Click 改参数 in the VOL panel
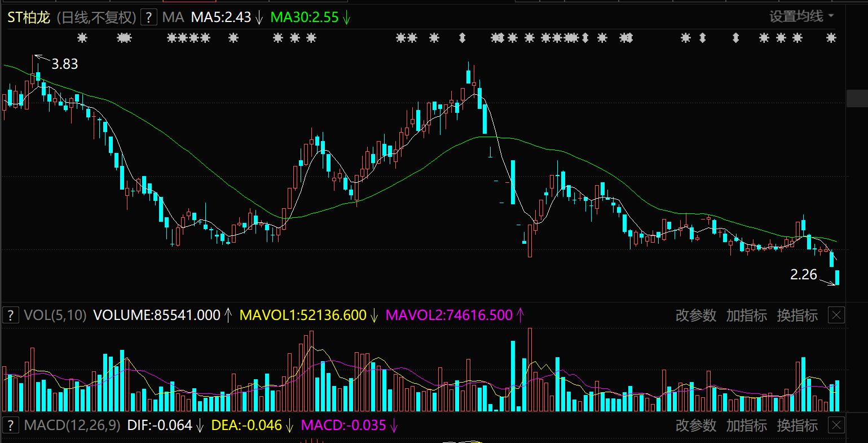 pyautogui.click(x=695, y=315)
